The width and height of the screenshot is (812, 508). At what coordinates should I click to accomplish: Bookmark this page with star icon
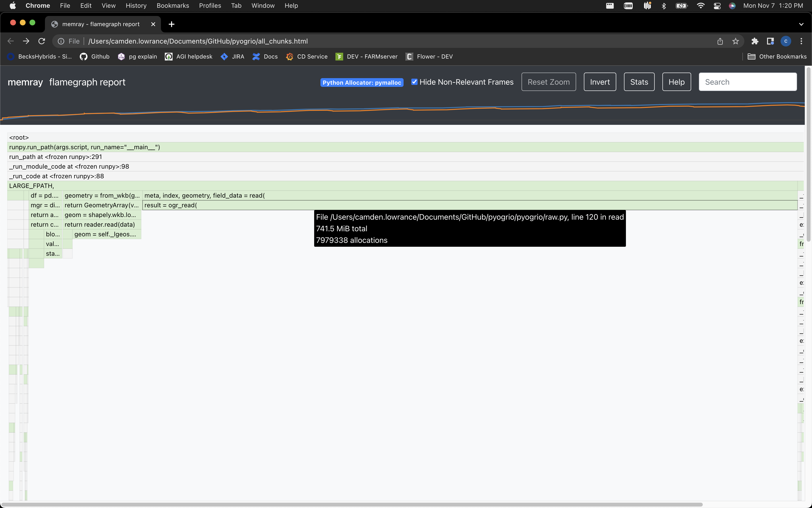point(735,41)
